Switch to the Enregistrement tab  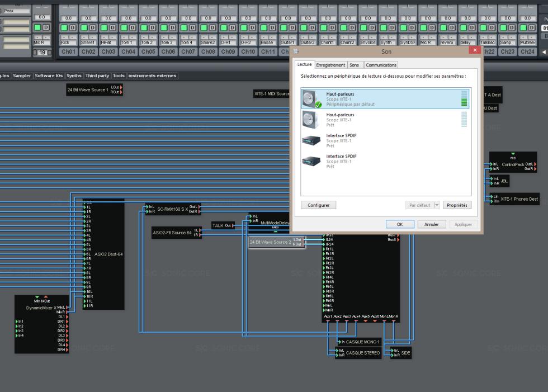coord(330,65)
